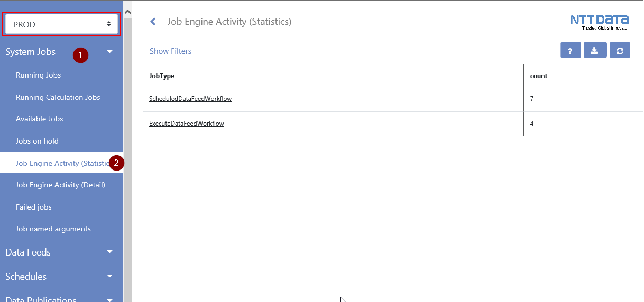Open the PROD environment dropdown

pos(62,24)
